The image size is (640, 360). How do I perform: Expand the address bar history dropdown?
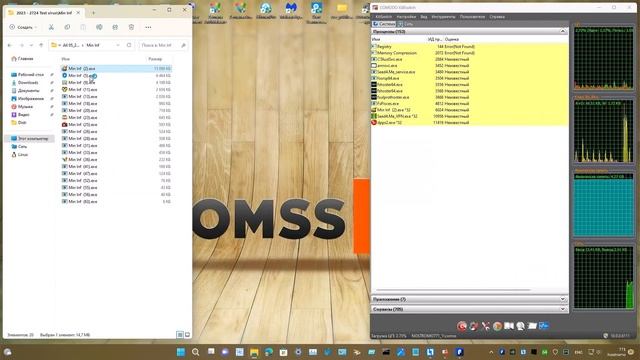pyautogui.click(x=118, y=45)
